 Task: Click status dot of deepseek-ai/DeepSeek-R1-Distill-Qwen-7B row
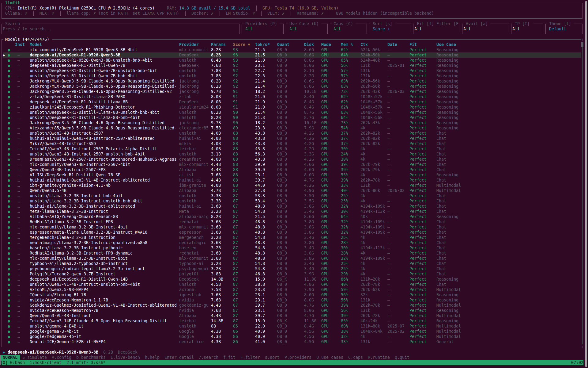click(9, 66)
